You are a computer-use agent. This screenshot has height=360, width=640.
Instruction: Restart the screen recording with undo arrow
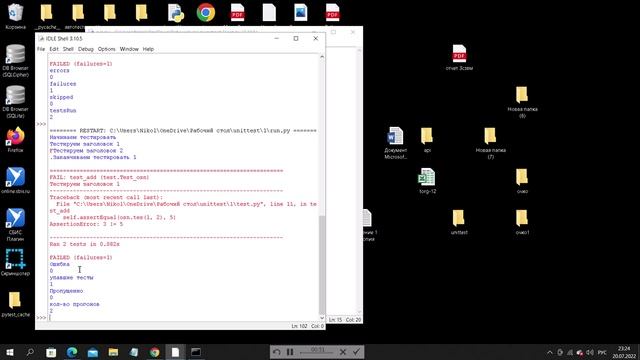click(277, 352)
